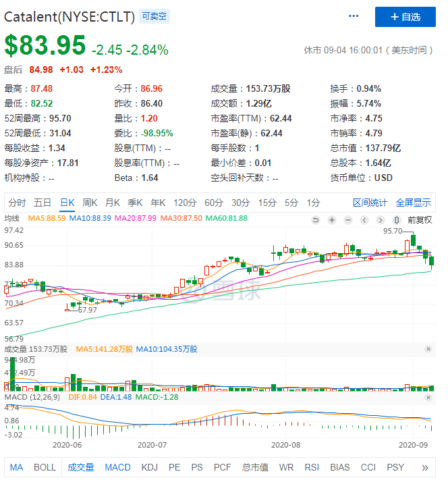Toggle the 总市值 market cap indicator

255,467
